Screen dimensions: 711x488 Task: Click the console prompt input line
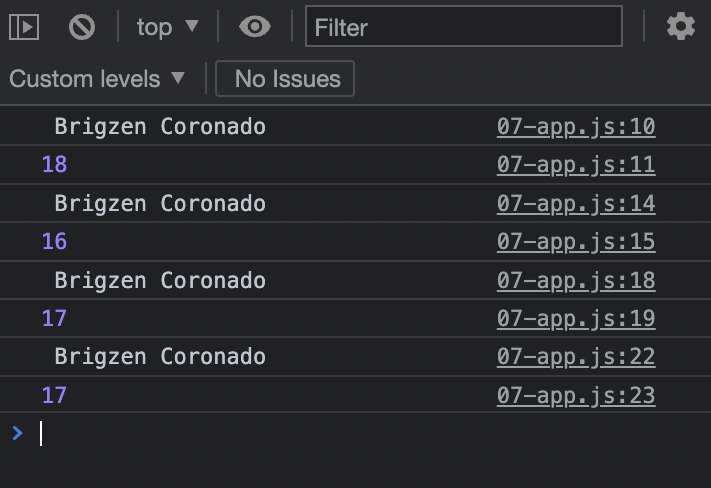pyautogui.click(x=356, y=434)
